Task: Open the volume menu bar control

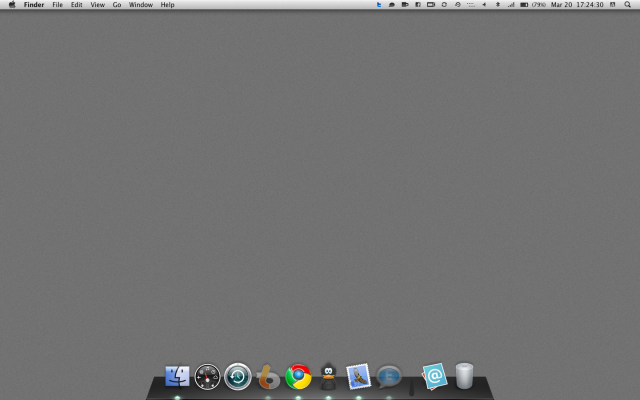Action: (484, 4)
